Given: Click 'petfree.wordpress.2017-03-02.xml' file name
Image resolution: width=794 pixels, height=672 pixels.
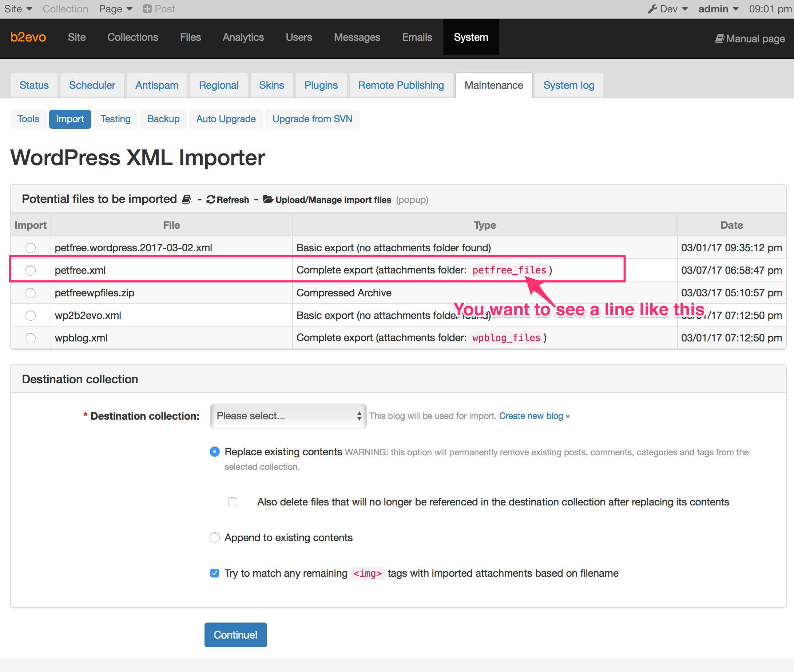Looking at the screenshot, I should pyautogui.click(x=134, y=248).
